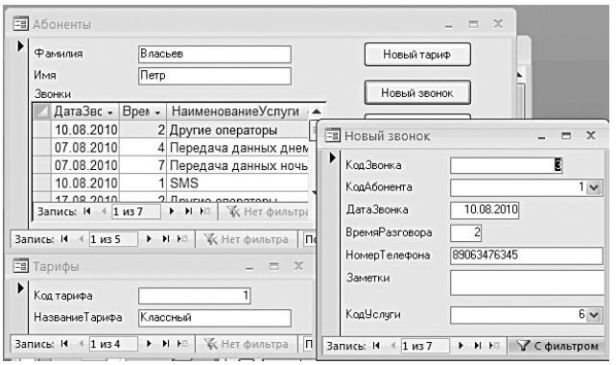This screenshot has height=365, width=616.
Task: Open the Время column filter dropdown
Action: [x=158, y=112]
